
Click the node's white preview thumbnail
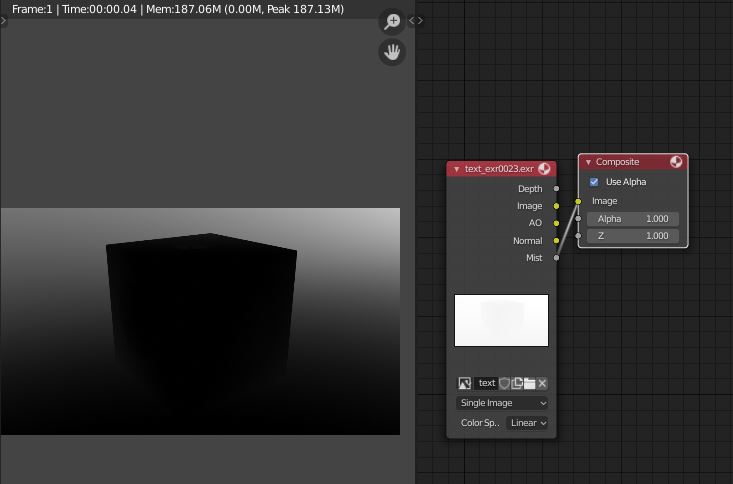tap(501, 320)
